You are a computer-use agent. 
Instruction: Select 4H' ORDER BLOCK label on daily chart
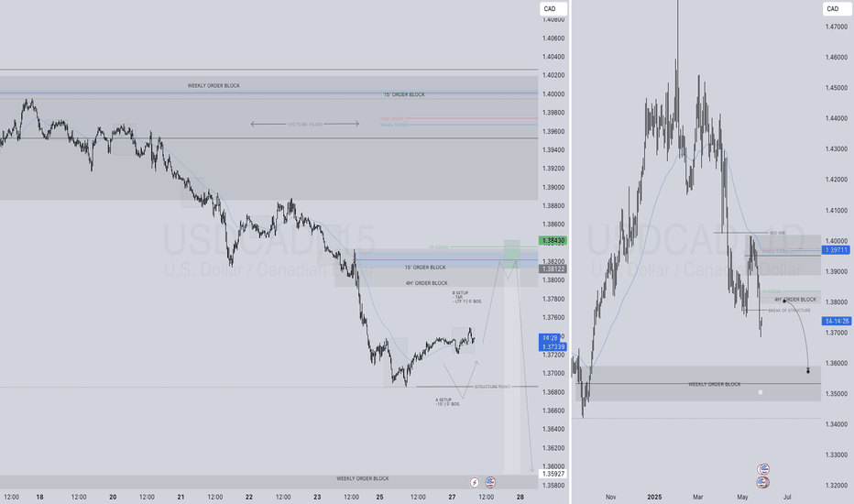click(795, 300)
